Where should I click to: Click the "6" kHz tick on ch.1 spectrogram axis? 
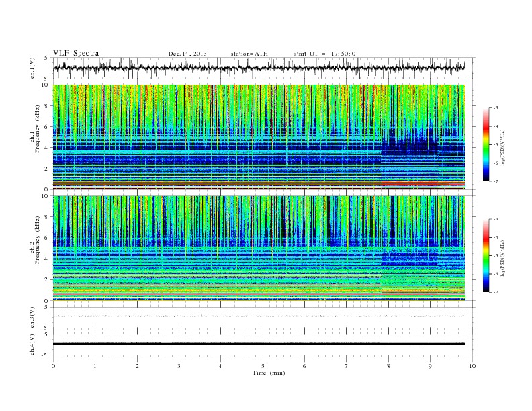click(x=47, y=127)
